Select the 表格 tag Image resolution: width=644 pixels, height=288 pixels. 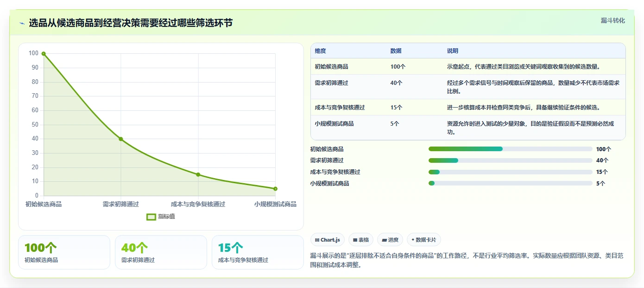(360, 240)
